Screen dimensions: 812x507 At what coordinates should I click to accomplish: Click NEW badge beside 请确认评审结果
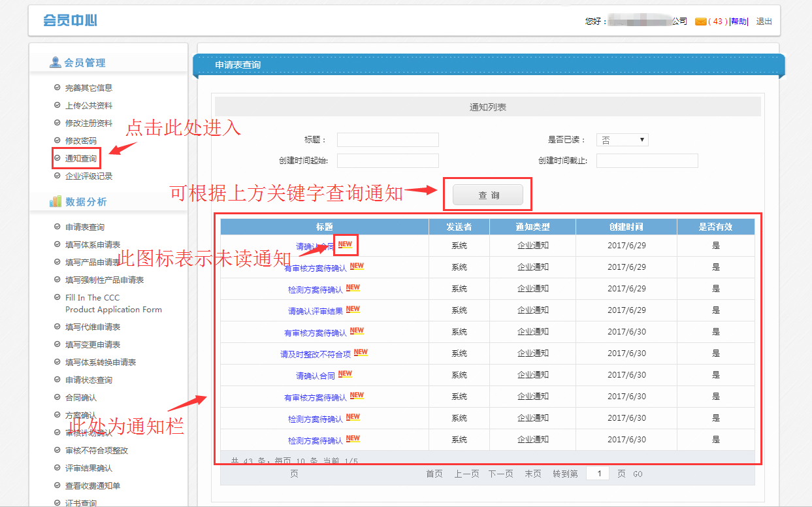click(353, 310)
